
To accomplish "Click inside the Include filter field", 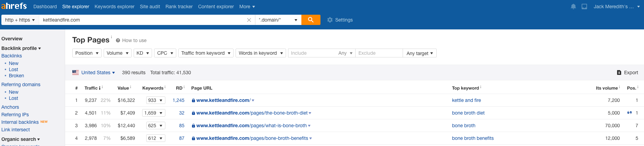I will point(312,53).
